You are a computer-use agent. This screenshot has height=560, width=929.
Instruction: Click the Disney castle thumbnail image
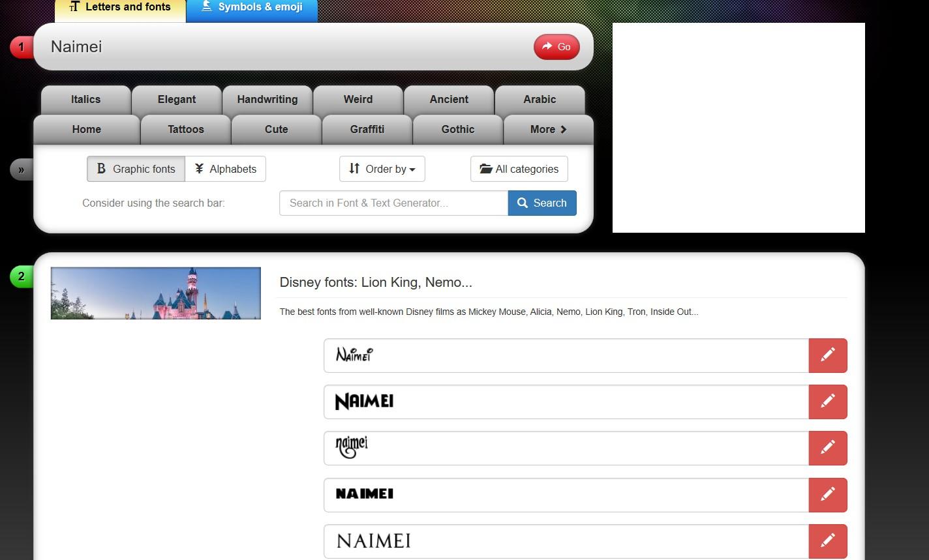coord(156,293)
